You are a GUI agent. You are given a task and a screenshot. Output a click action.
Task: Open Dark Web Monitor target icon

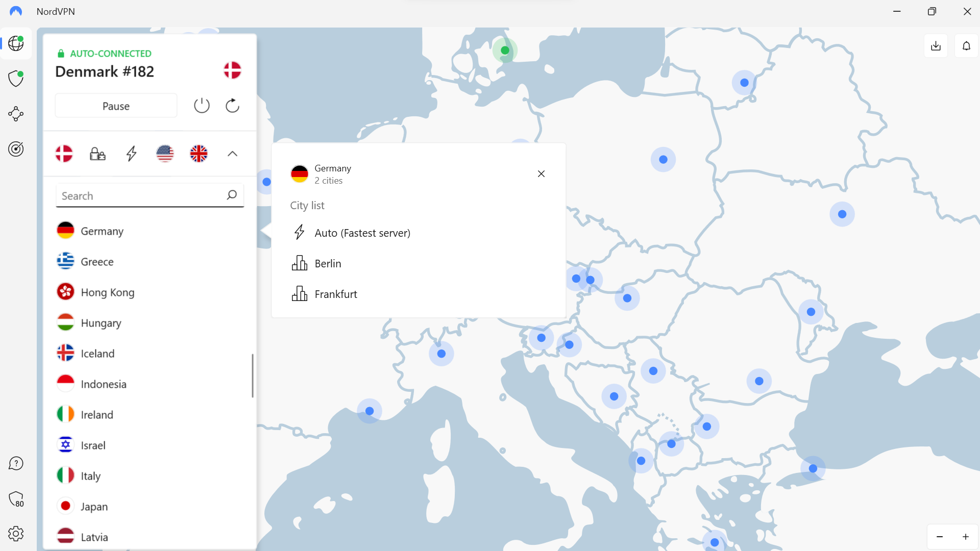pyautogui.click(x=16, y=149)
